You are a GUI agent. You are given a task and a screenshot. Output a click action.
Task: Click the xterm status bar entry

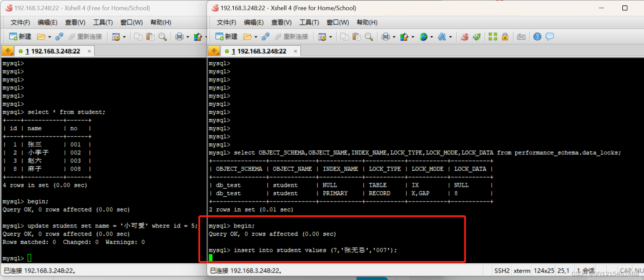[x=522, y=271]
